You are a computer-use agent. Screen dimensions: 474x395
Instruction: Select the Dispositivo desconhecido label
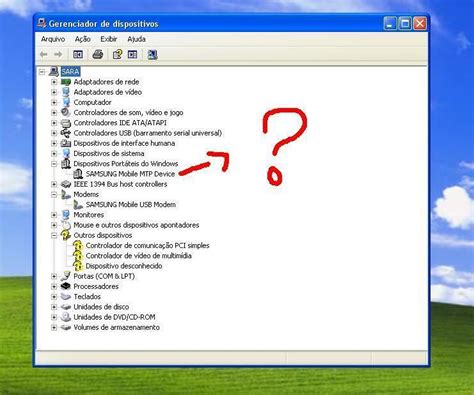click(124, 266)
